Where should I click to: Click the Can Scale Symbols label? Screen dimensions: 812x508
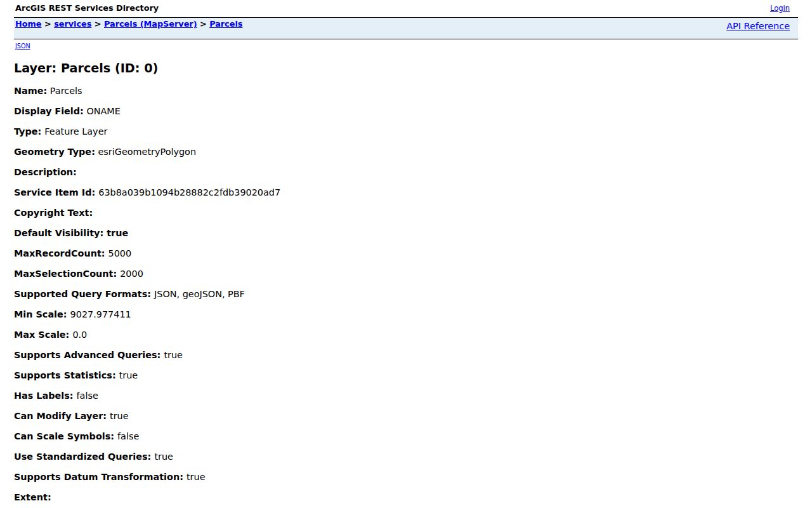[64, 436]
